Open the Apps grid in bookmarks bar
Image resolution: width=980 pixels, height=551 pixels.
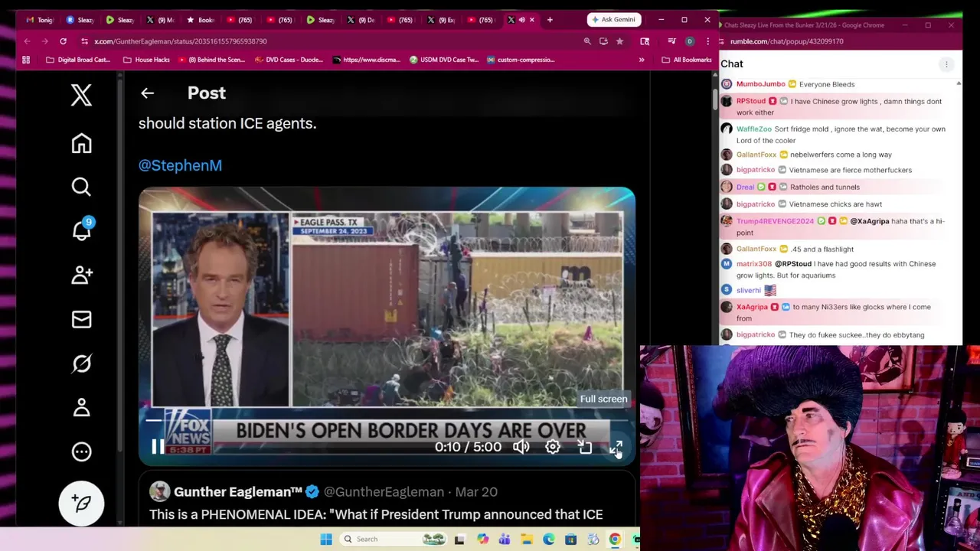tap(26, 60)
